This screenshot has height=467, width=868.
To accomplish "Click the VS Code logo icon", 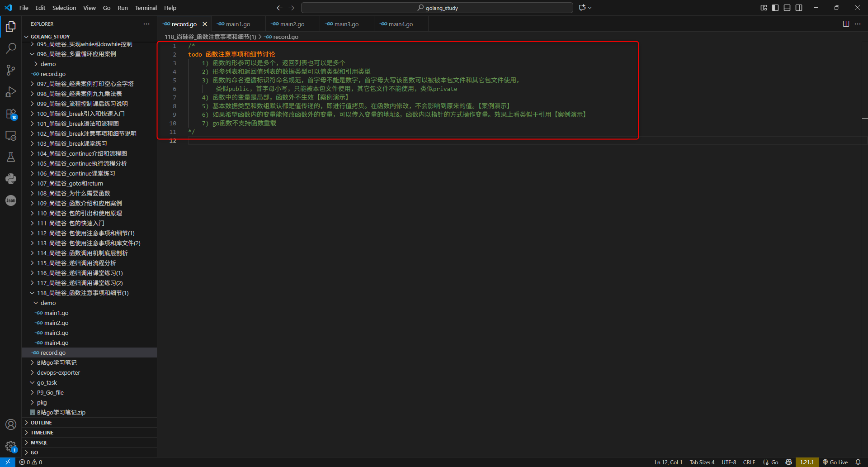I will point(8,8).
